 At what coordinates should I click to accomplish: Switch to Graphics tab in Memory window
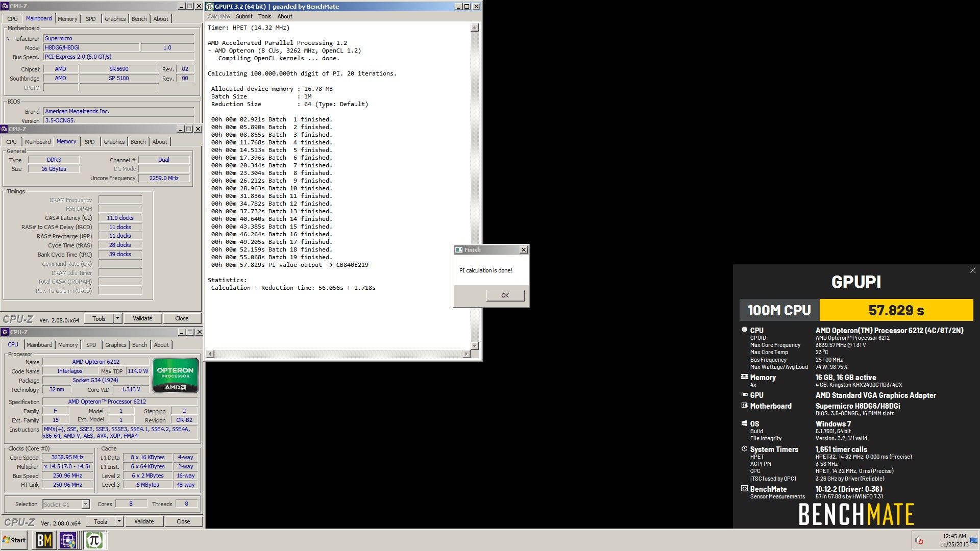point(114,142)
